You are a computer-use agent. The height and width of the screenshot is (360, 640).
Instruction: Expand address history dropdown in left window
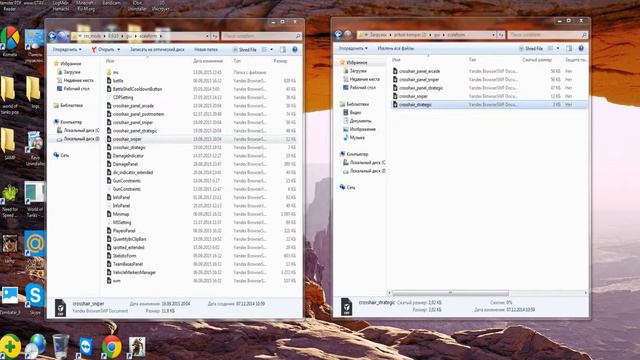click(207, 36)
